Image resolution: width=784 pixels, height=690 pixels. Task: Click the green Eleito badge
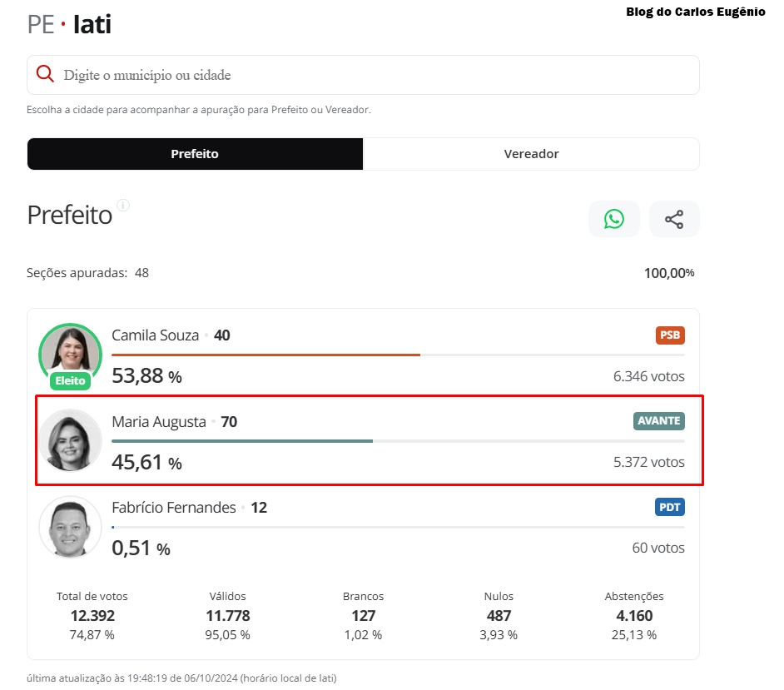[70, 381]
